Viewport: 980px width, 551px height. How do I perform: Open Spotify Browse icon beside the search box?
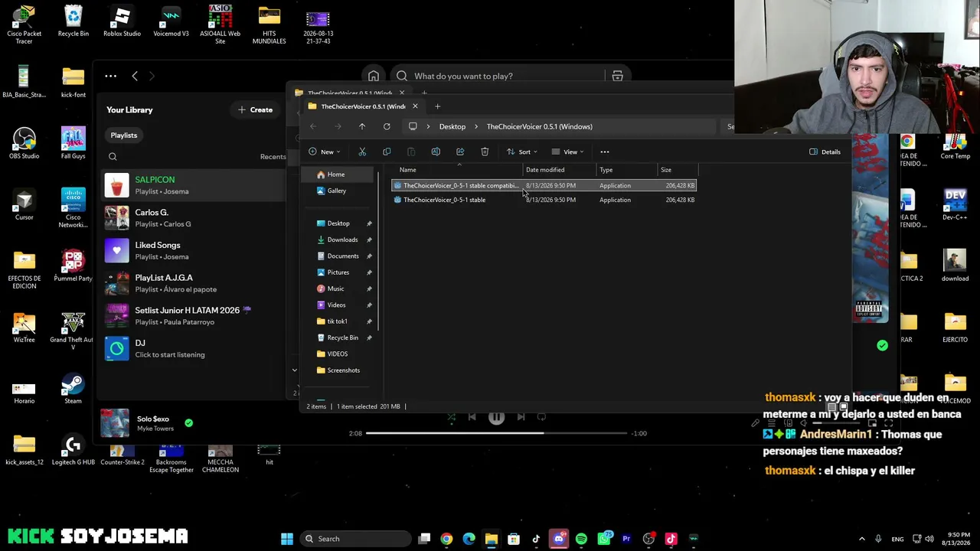pyautogui.click(x=617, y=76)
